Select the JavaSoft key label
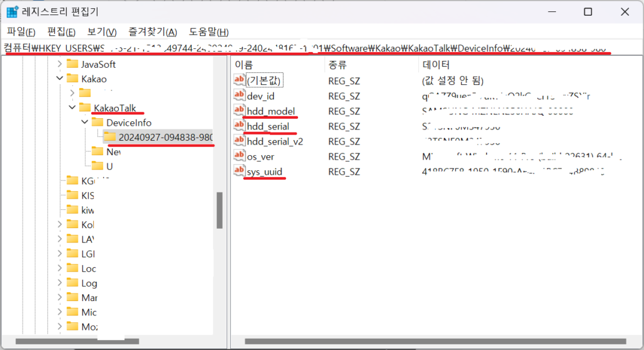 98,64
